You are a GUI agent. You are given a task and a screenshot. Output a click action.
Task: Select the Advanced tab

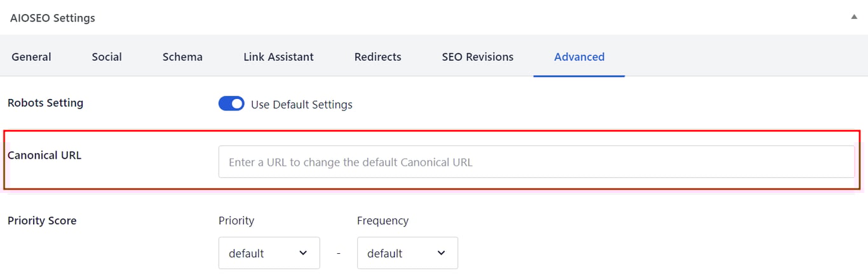point(579,57)
